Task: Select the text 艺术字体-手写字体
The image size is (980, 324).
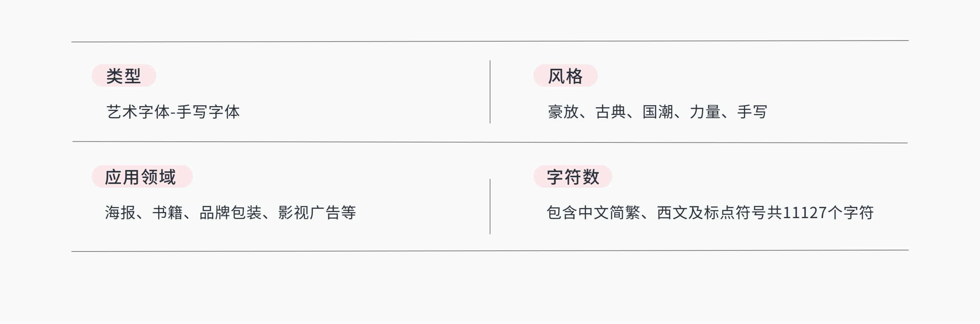Action: point(173,112)
